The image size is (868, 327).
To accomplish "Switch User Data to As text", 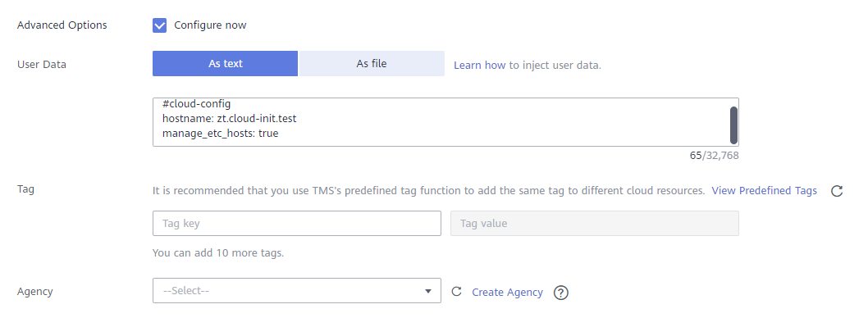I will [226, 64].
